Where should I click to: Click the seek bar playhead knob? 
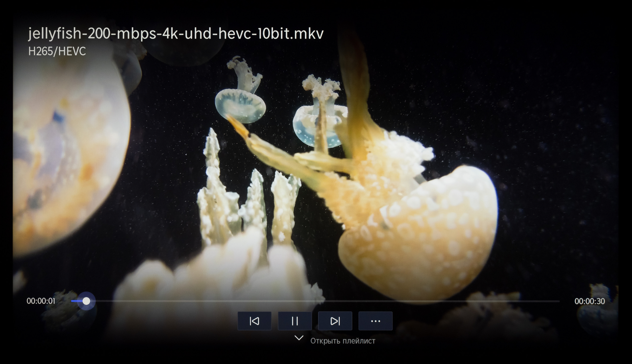point(86,301)
